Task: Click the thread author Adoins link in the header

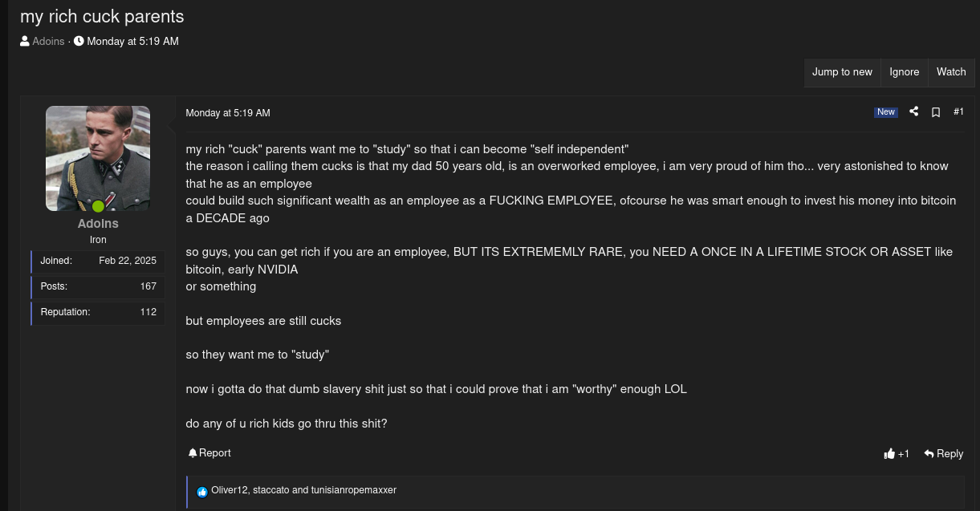Action: point(48,42)
